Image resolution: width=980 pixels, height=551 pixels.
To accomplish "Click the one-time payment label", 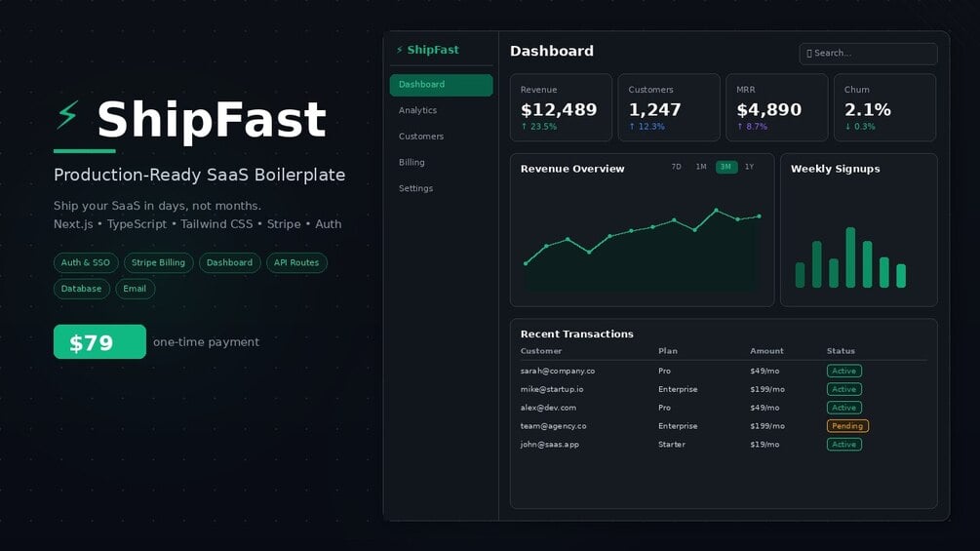I will (x=207, y=342).
